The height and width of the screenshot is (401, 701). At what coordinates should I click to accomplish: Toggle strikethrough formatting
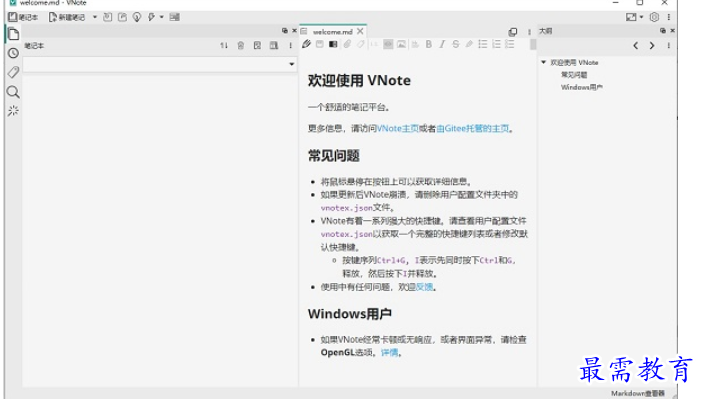pos(456,44)
